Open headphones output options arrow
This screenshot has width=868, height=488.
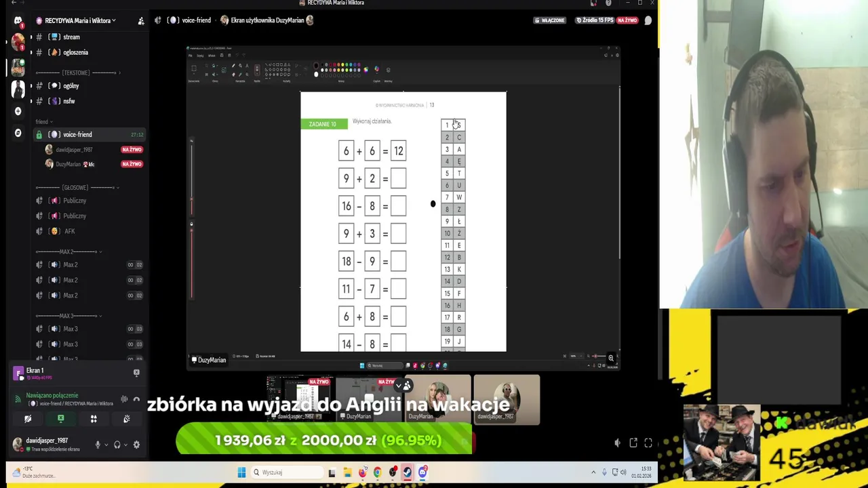(125, 445)
